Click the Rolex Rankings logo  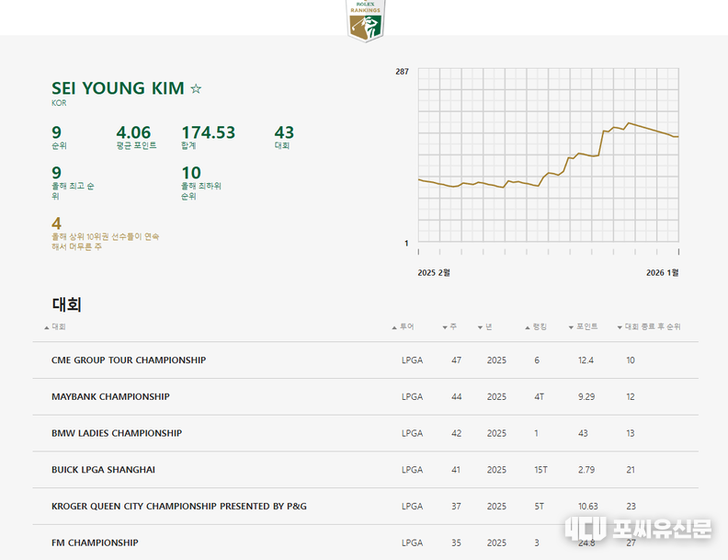(366, 20)
